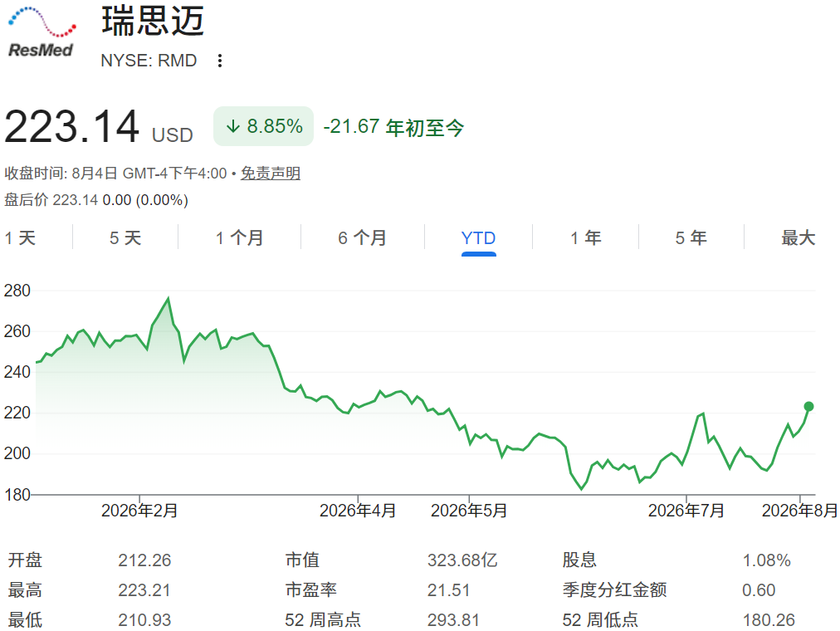Click the 季度分红金额 value 0.60
Image resolution: width=840 pixels, height=631 pixels.
[759, 590]
